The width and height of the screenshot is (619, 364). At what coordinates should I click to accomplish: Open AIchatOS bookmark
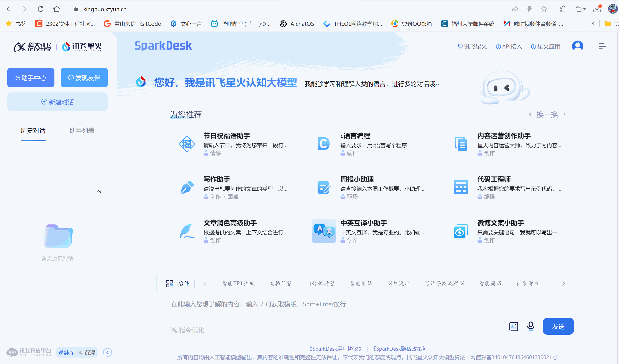point(297,24)
